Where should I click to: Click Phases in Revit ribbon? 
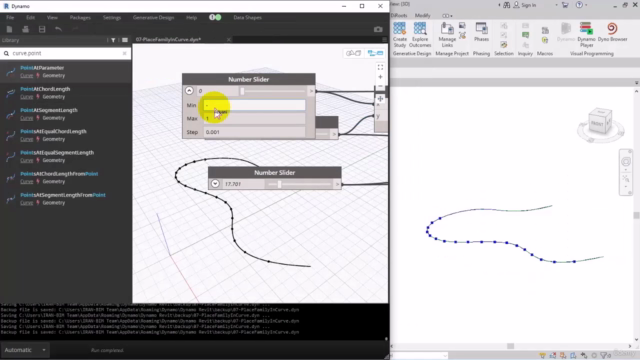click(481, 32)
